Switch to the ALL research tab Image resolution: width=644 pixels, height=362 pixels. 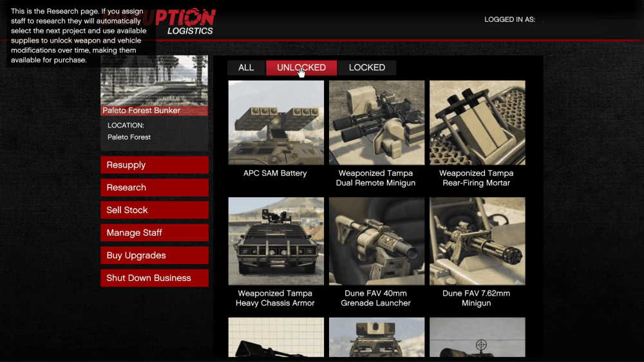246,68
